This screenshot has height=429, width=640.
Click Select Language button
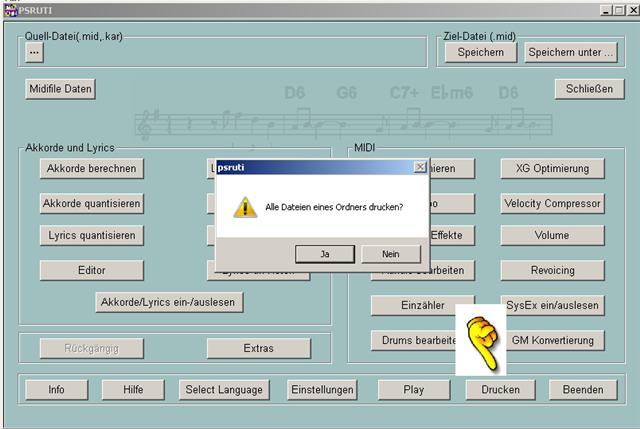click(x=225, y=389)
